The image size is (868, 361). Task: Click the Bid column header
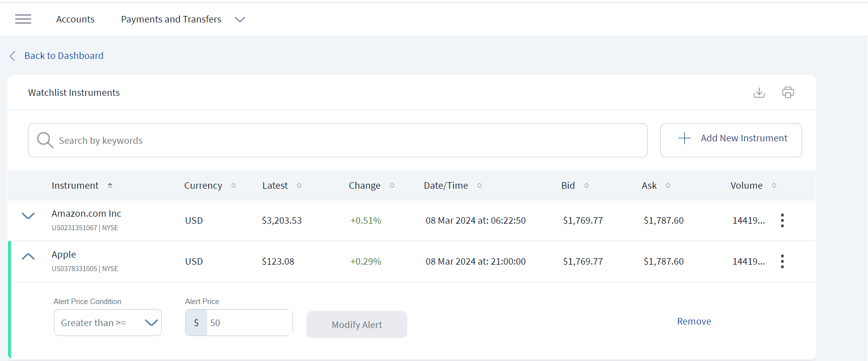coord(568,185)
